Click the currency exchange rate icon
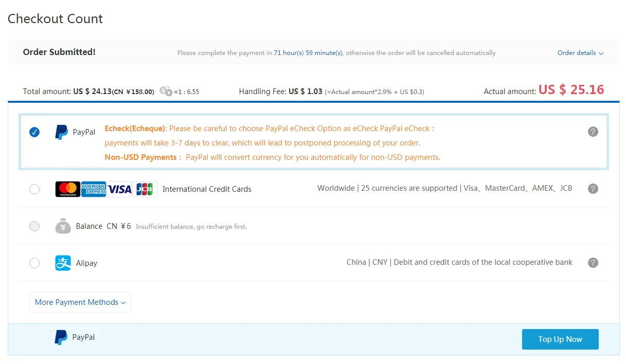626x364 pixels. (166, 92)
